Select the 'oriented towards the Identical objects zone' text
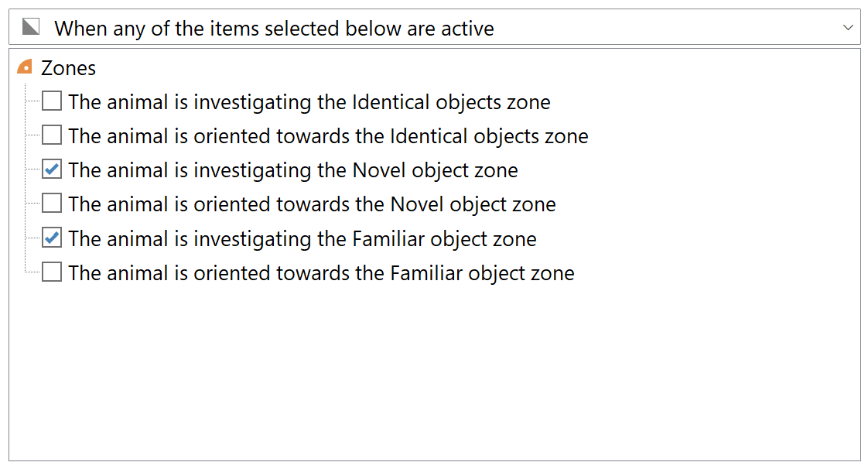This screenshot has width=868, height=469. [328, 136]
